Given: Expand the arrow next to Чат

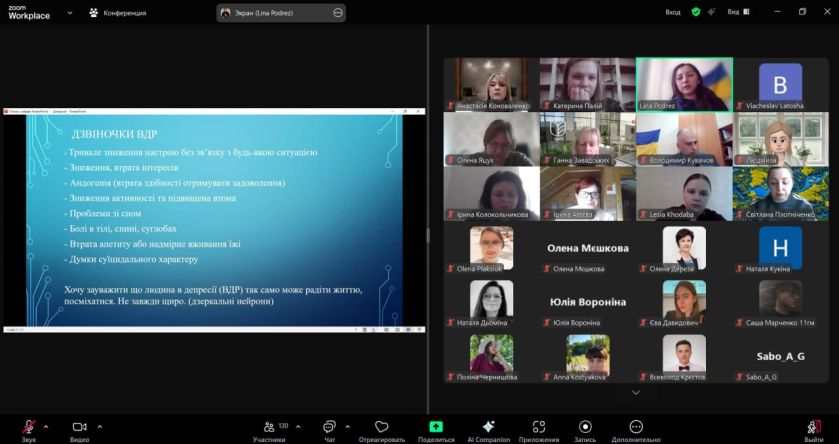Looking at the screenshot, I should 347,427.
